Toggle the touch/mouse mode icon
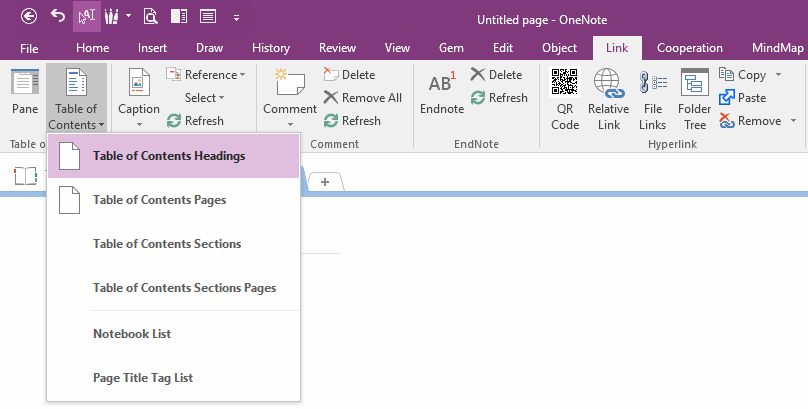This screenshot has width=808, height=409. (x=87, y=16)
